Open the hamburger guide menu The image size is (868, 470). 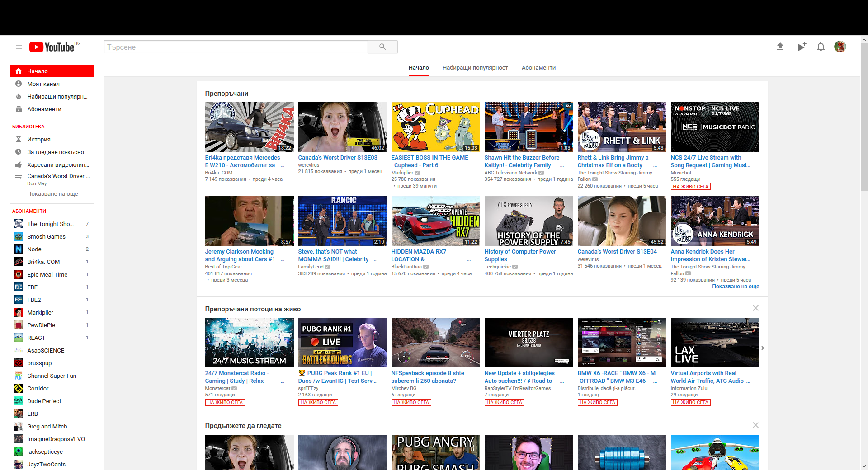point(19,47)
